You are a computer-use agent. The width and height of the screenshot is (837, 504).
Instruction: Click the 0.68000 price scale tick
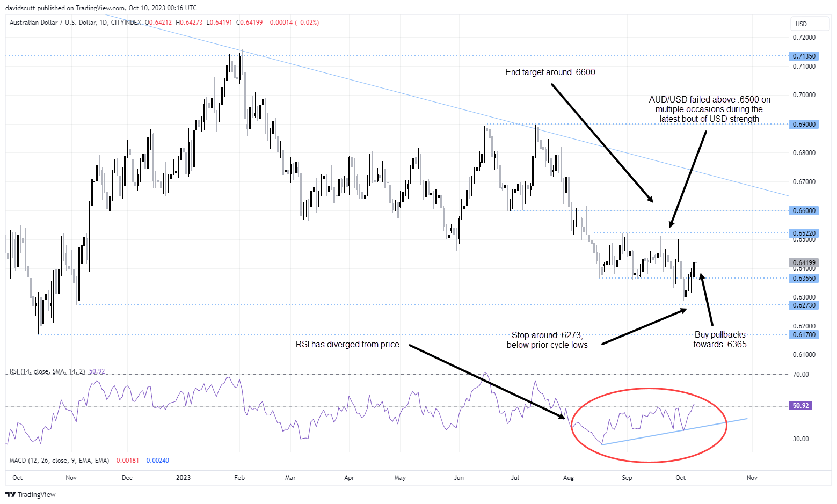(x=804, y=153)
